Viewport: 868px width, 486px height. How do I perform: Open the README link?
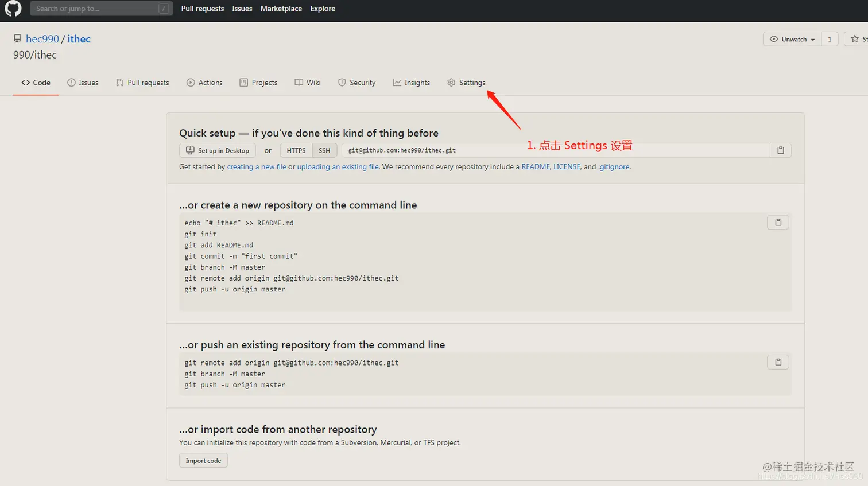(536, 167)
